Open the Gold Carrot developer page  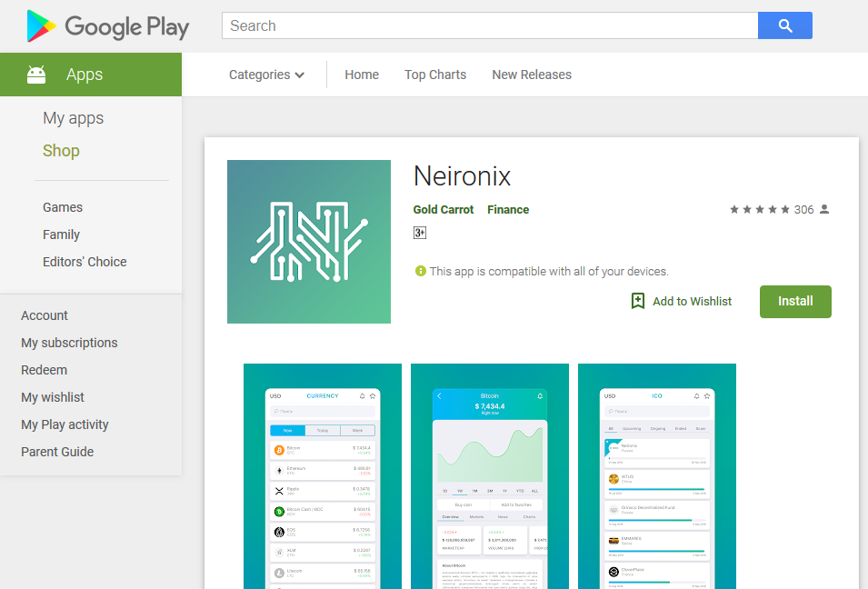point(444,210)
